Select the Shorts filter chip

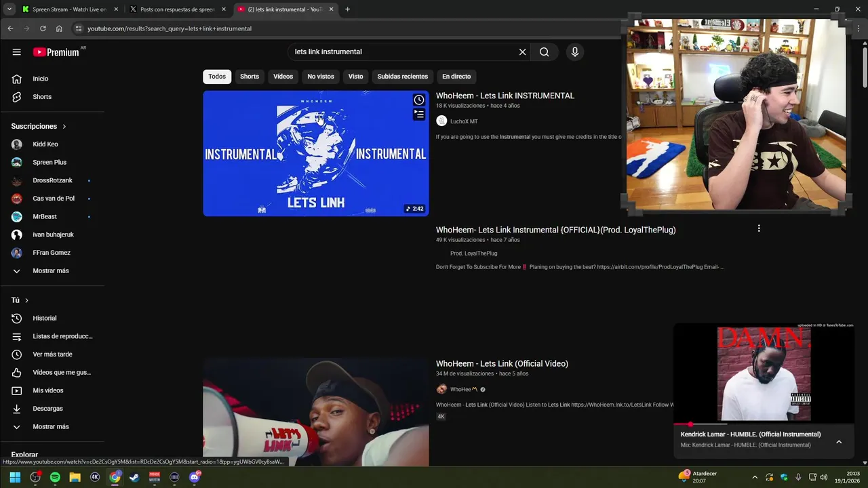click(x=250, y=77)
